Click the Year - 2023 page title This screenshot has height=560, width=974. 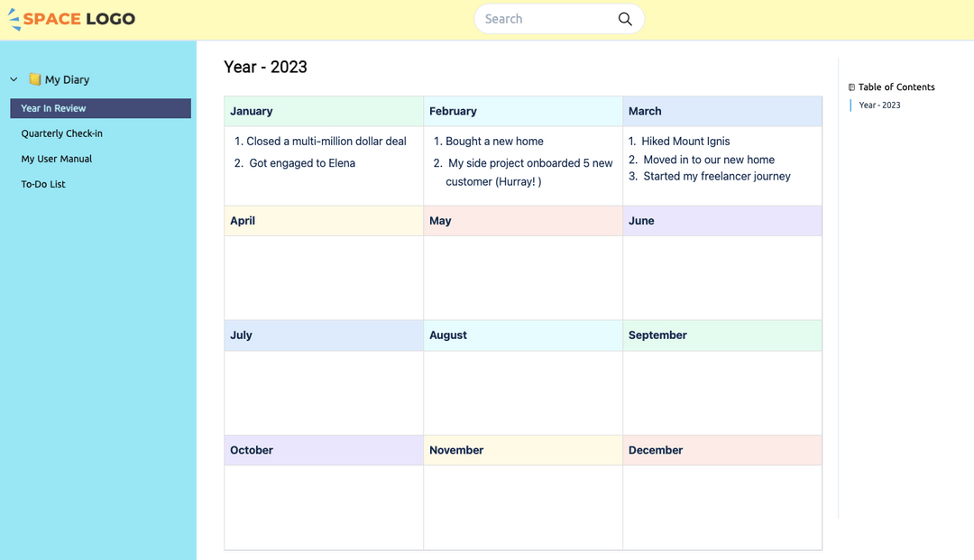pyautogui.click(x=265, y=67)
